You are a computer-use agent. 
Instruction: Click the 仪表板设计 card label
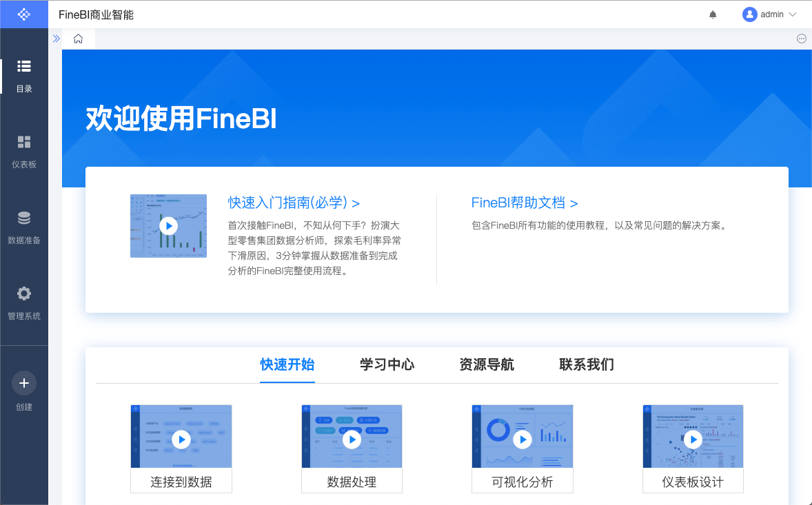point(693,482)
